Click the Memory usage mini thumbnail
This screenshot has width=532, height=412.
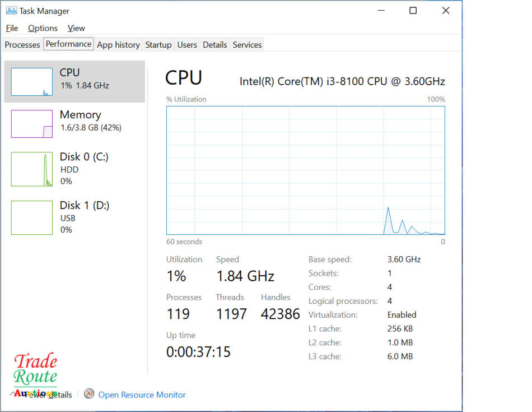[31, 123]
